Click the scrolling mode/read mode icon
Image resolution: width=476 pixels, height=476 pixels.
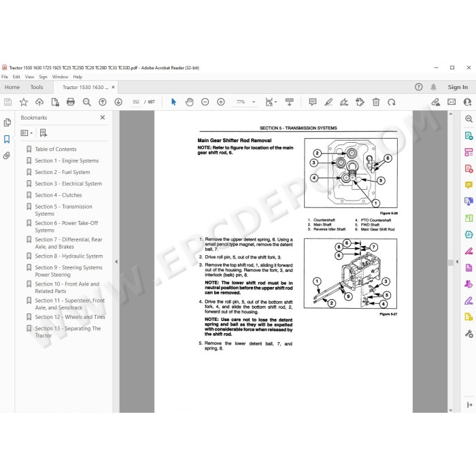tap(289, 102)
